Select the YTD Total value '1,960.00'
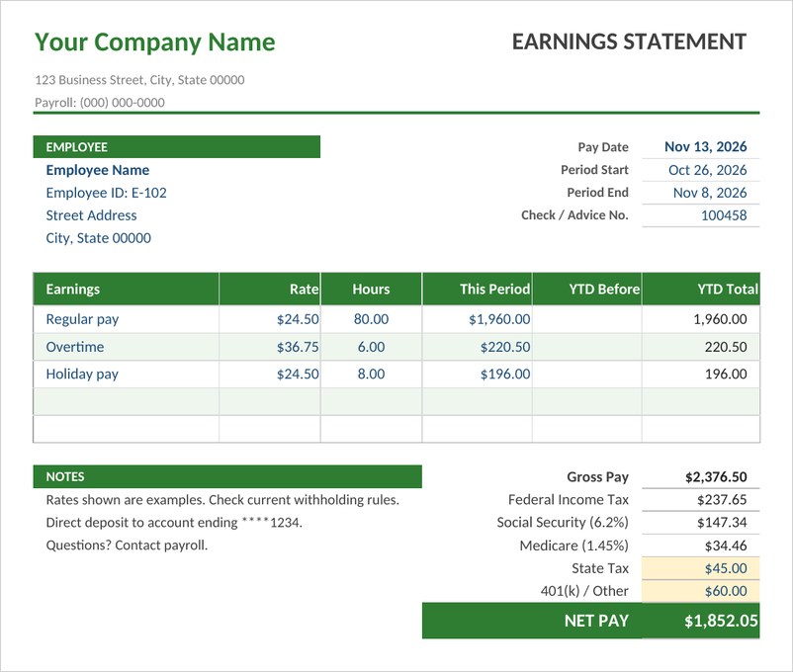Screen dimensions: 793x672 coord(720,319)
